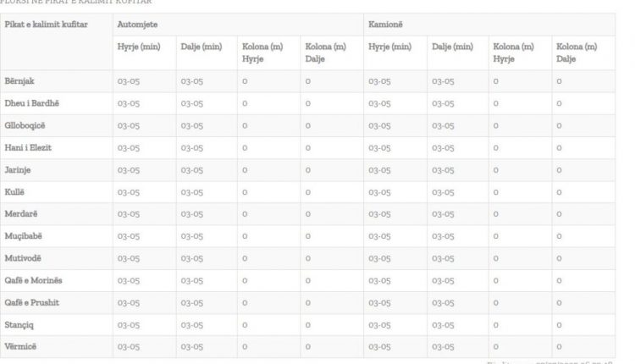Click Kolona (m) Dalje header under Kamionë

click(577, 52)
